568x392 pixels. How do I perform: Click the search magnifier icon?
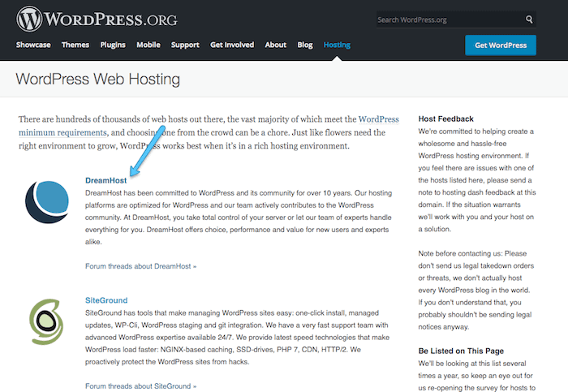tap(529, 19)
